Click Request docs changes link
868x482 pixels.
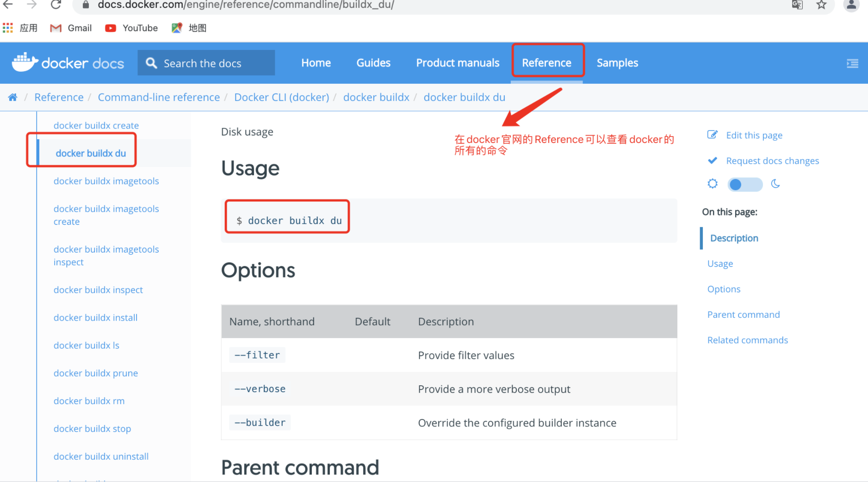(772, 161)
